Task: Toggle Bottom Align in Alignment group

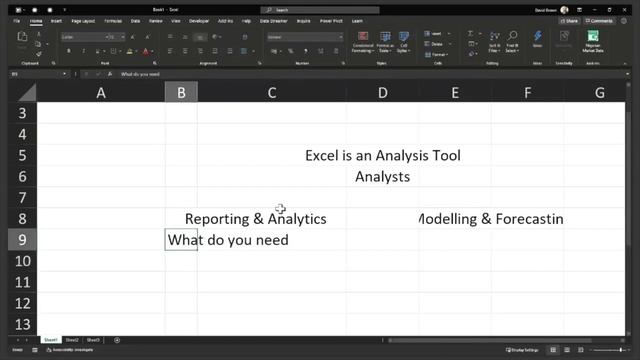Action: pos(200,37)
